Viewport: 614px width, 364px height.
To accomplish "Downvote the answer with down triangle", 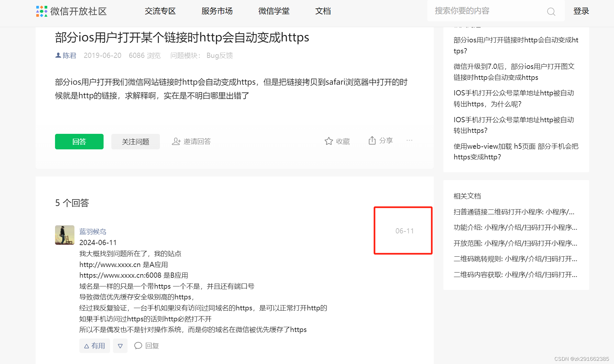I will coord(120,346).
